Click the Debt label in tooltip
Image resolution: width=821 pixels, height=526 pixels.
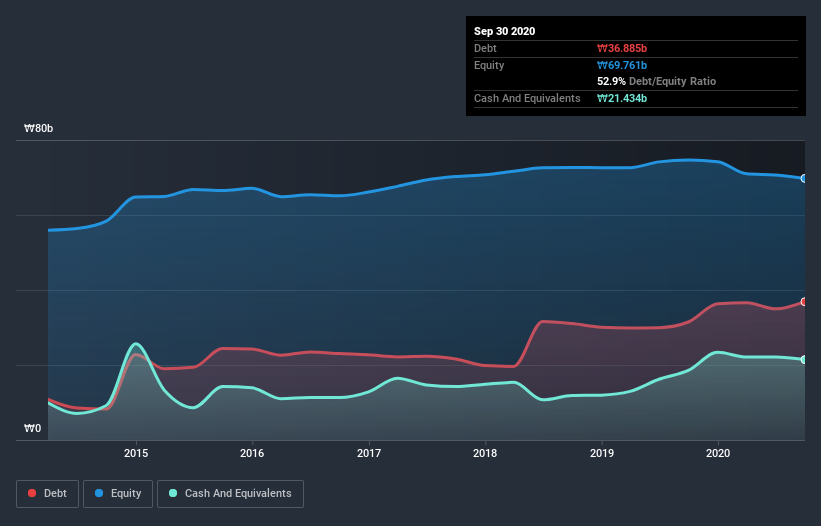485,49
